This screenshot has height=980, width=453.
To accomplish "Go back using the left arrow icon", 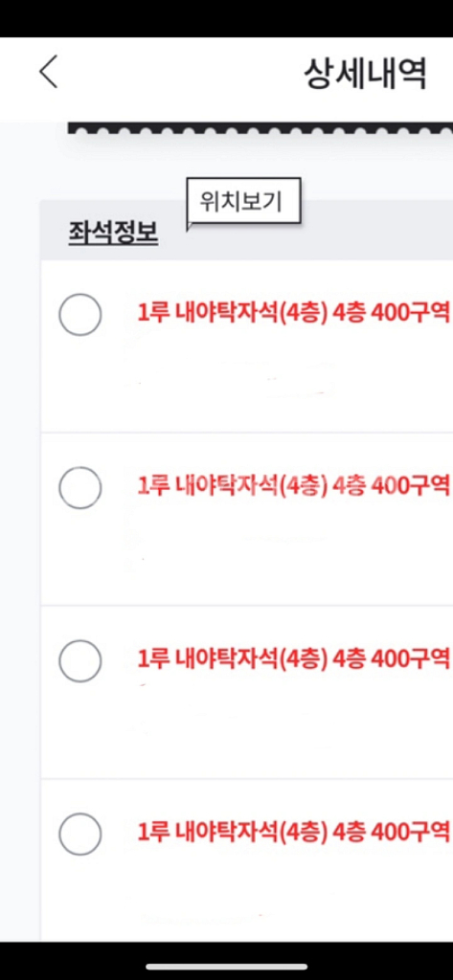I will (x=49, y=71).
